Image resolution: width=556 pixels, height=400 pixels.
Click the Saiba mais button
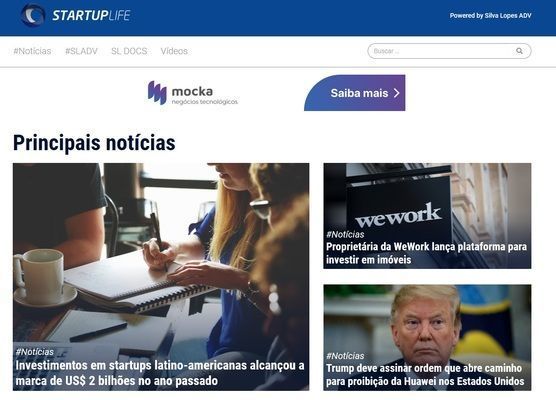(355, 93)
